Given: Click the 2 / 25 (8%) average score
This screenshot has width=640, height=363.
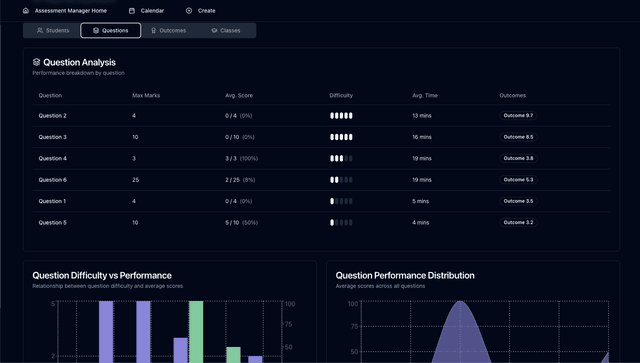Looking at the screenshot, I should (240, 180).
